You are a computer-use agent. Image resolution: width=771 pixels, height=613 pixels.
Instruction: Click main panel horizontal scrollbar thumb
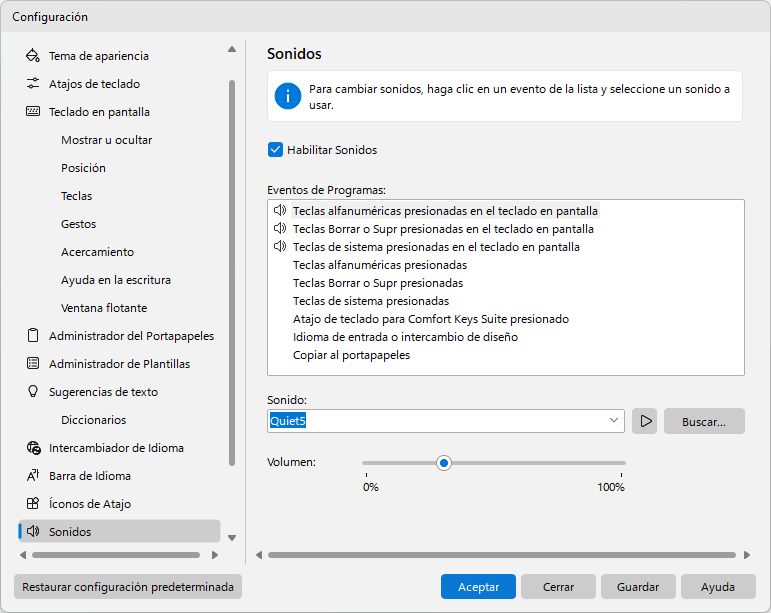tap(502, 555)
